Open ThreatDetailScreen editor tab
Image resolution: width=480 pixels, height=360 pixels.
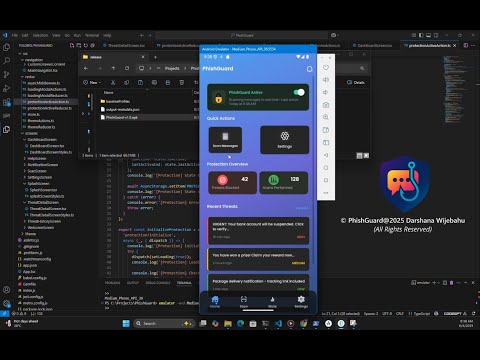click(x=126, y=45)
